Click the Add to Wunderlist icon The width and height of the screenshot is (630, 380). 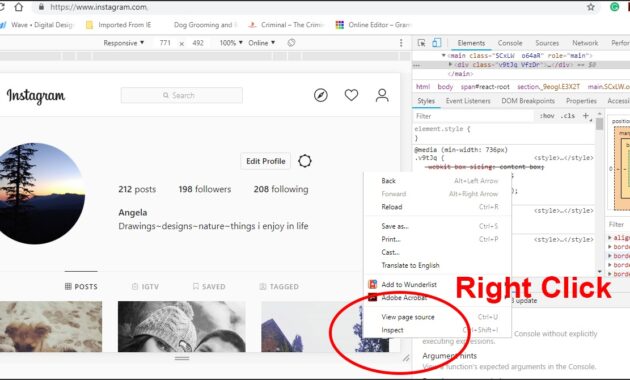point(373,284)
